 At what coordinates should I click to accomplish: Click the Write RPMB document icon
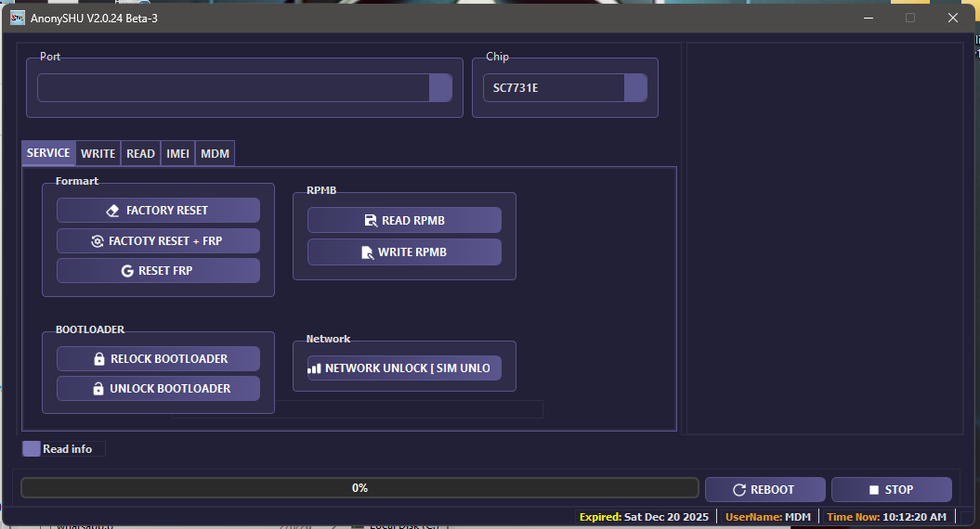coord(368,252)
